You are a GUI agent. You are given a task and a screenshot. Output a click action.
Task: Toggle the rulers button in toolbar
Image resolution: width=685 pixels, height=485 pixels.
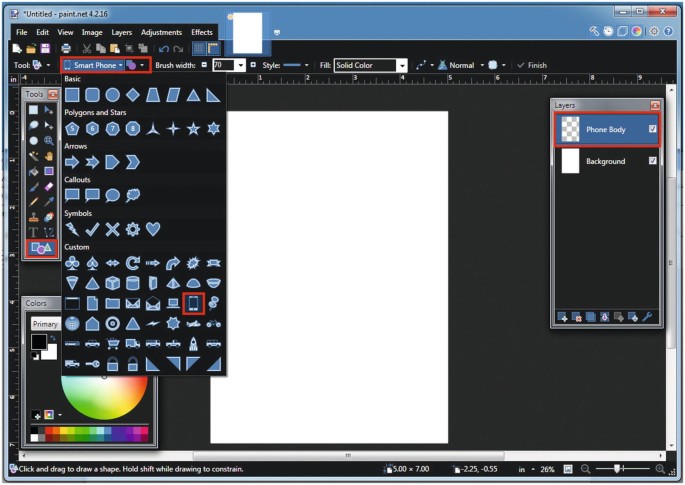click(x=213, y=48)
